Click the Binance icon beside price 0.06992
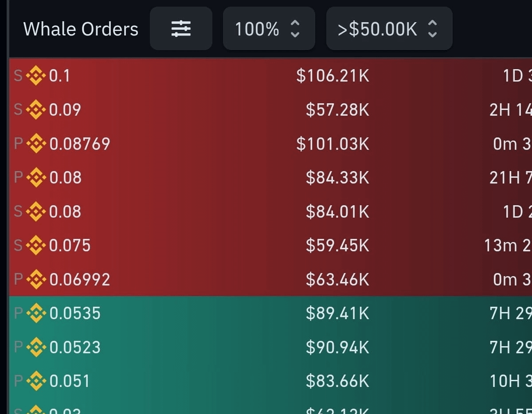The width and height of the screenshot is (532, 414). 36,280
